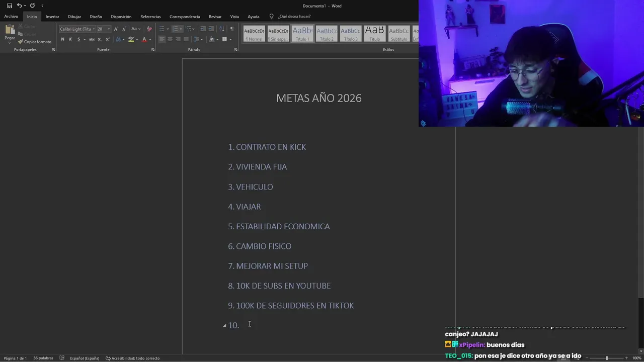The width and height of the screenshot is (644, 362).
Task: Toggle numbered list formatting
Action: [x=175, y=29]
